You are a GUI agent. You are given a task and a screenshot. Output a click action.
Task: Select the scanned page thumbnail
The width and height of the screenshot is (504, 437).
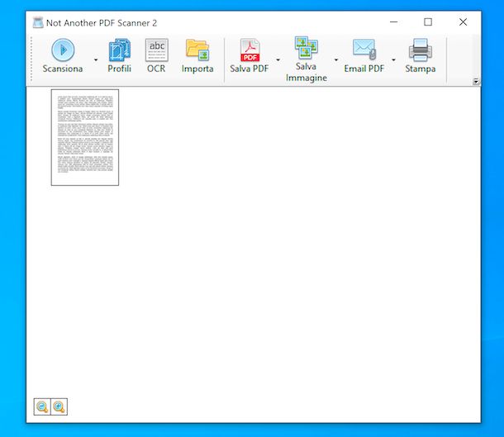click(85, 137)
